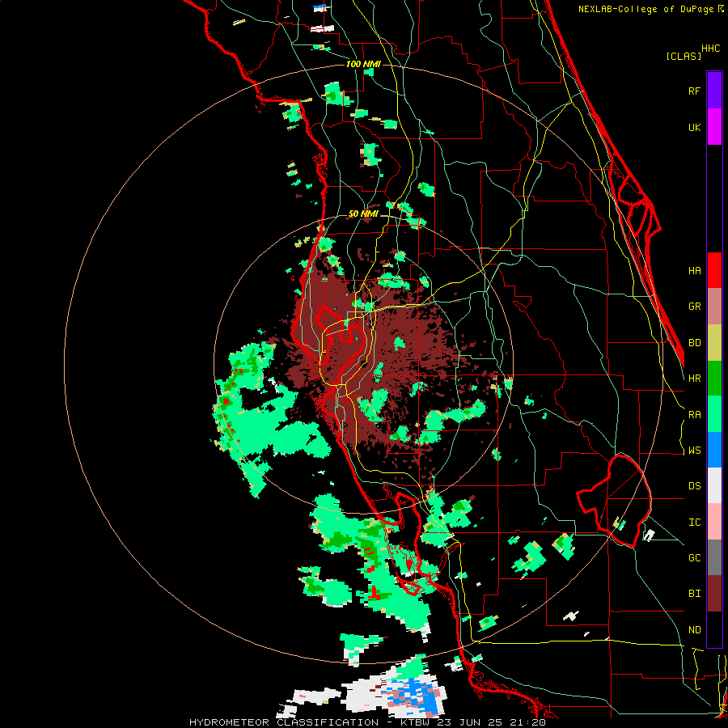Click the RF legend label
Image resolution: width=728 pixels, height=728 pixels.
694,91
